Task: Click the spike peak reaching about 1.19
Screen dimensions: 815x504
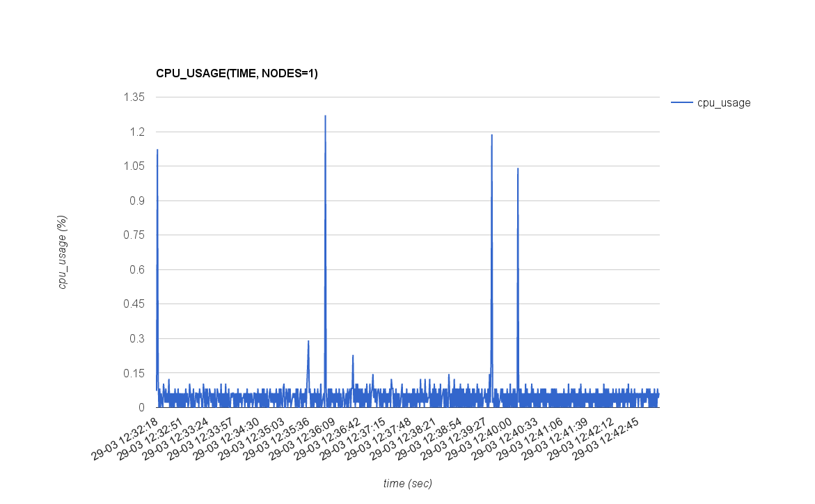Action: point(492,135)
